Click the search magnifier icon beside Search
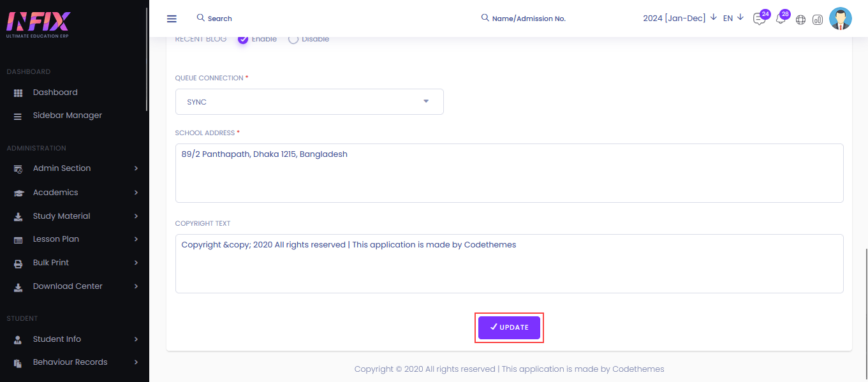Screen dimensions: 868x382 (x=201, y=18)
